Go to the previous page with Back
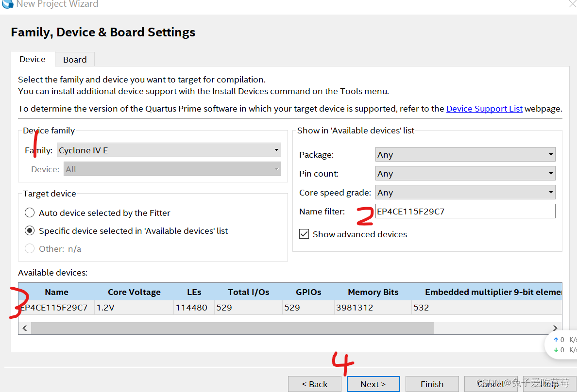The image size is (577, 392). pyautogui.click(x=314, y=384)
